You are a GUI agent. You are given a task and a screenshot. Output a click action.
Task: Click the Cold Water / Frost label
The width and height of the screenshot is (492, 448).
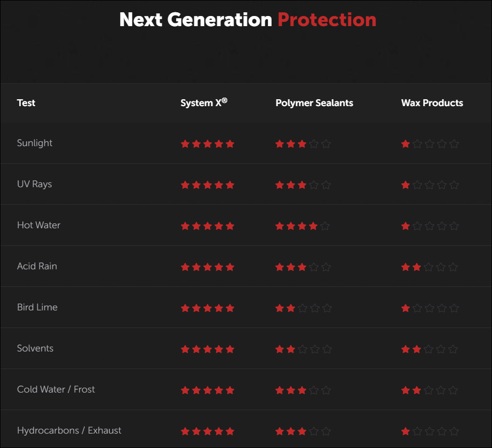(x=56, y=389)
